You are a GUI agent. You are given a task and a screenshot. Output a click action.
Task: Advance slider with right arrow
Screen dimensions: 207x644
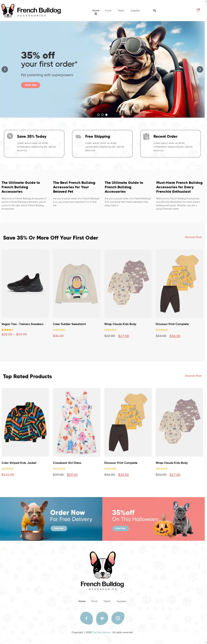point(200,70)
